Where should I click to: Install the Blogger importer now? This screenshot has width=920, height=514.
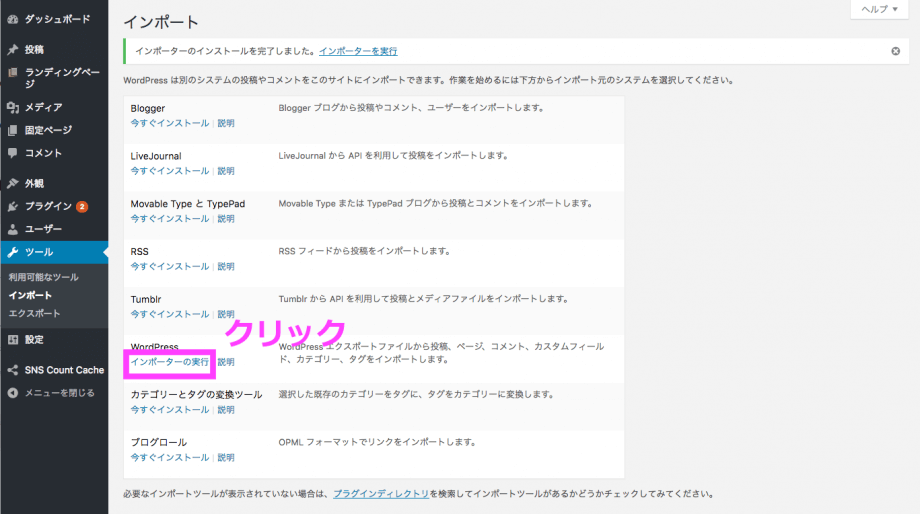169,123
